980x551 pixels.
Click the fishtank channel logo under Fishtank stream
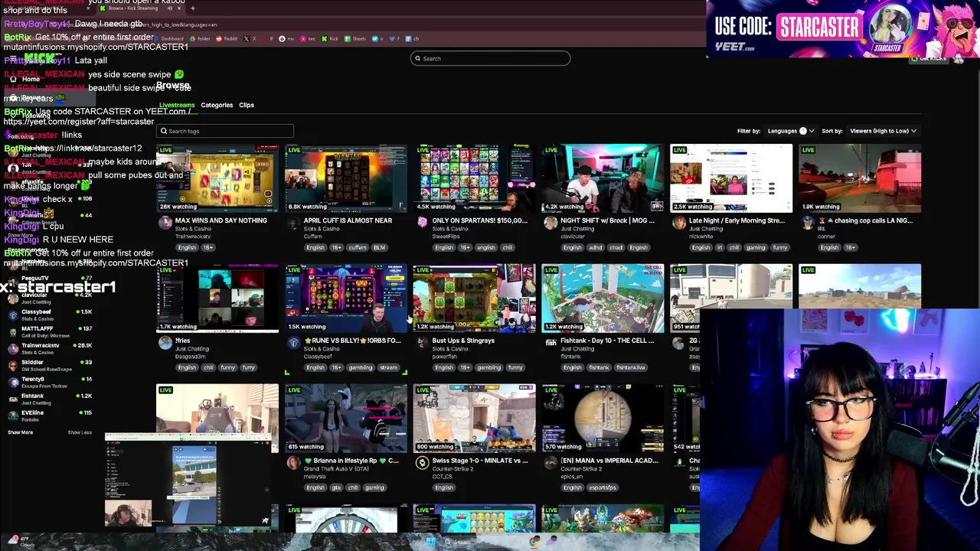pos(550,343)
